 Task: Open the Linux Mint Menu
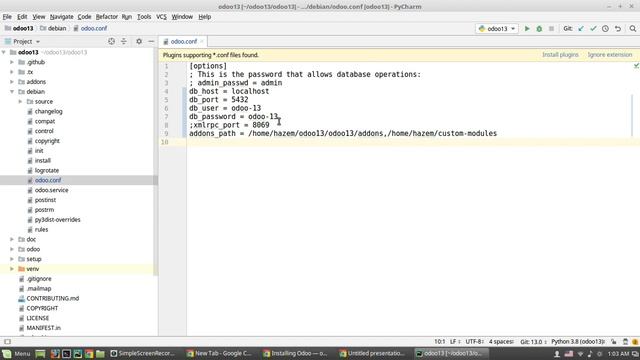(x=16, y=353)
